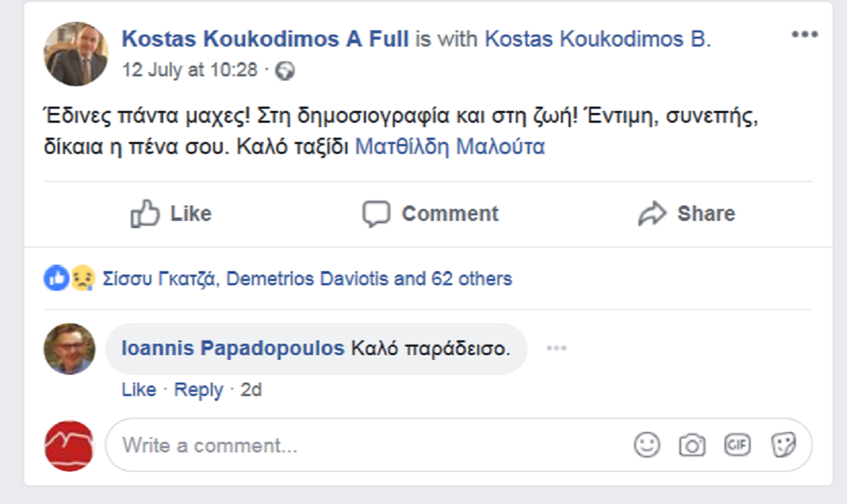Open the emoji picker in comment box
Viewport: 847px width, 504px height.
[647, 445]
